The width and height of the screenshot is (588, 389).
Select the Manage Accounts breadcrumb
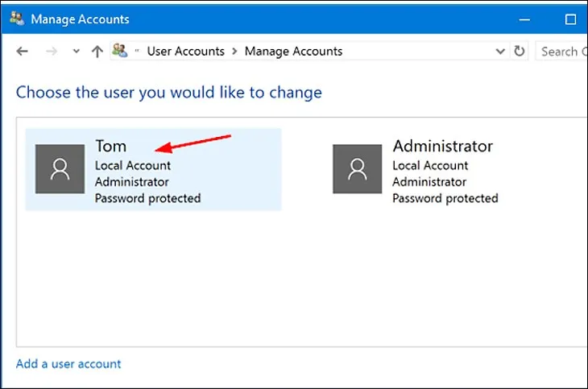coord(293,52)
